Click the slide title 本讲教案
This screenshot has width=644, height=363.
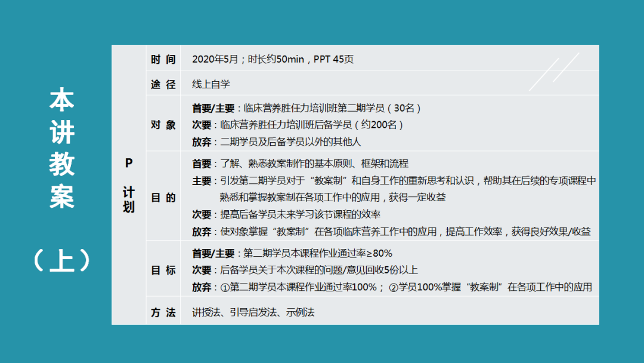61,147
